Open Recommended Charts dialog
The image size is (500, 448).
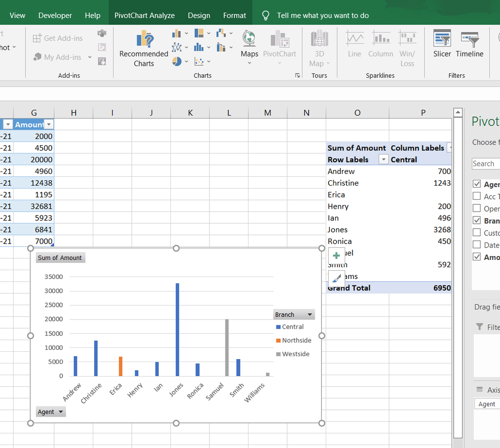(144, 48)
